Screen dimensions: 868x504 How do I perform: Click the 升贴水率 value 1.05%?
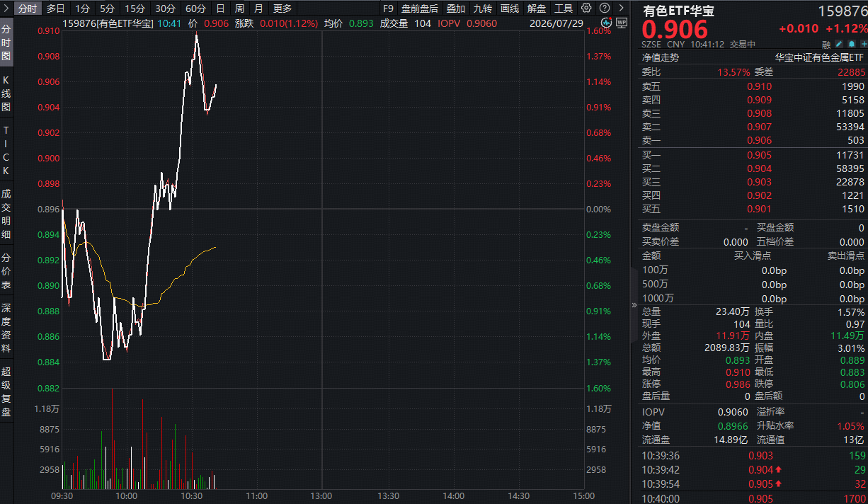point(850,426)
